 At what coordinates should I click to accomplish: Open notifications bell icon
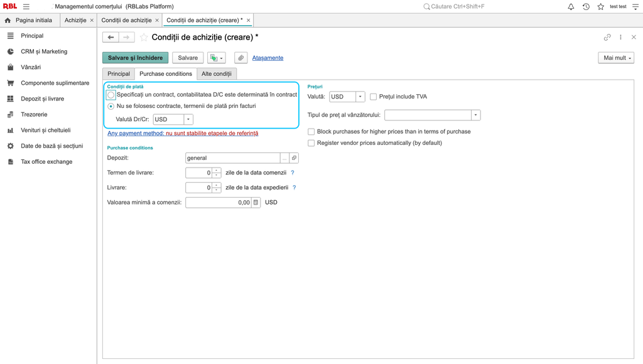pos(571,6)
